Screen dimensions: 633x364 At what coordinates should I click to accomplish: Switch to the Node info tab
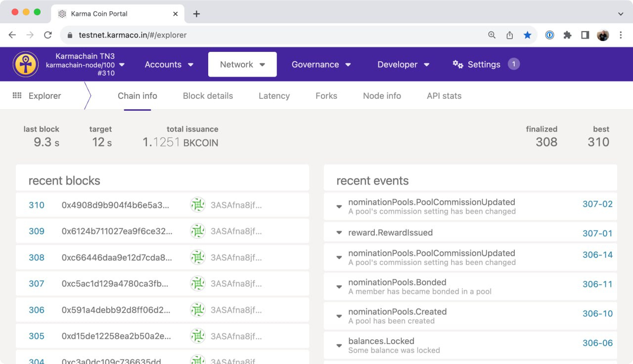click(x=382, y=96)
